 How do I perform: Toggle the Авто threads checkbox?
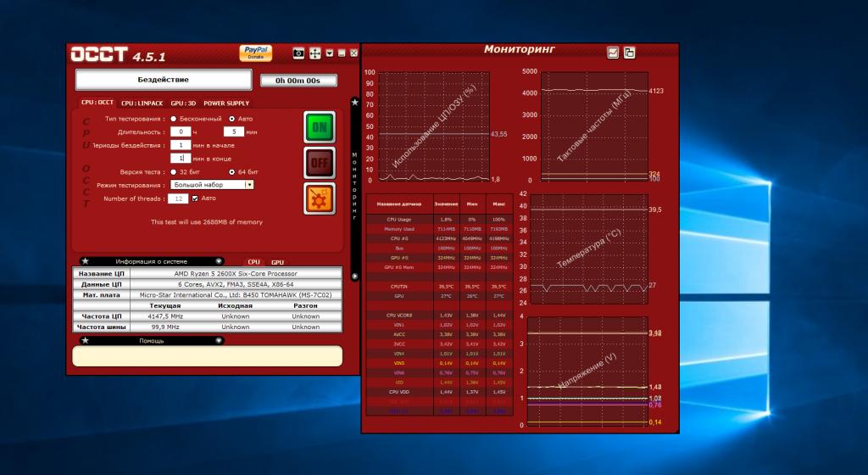(x=195, y=198)
